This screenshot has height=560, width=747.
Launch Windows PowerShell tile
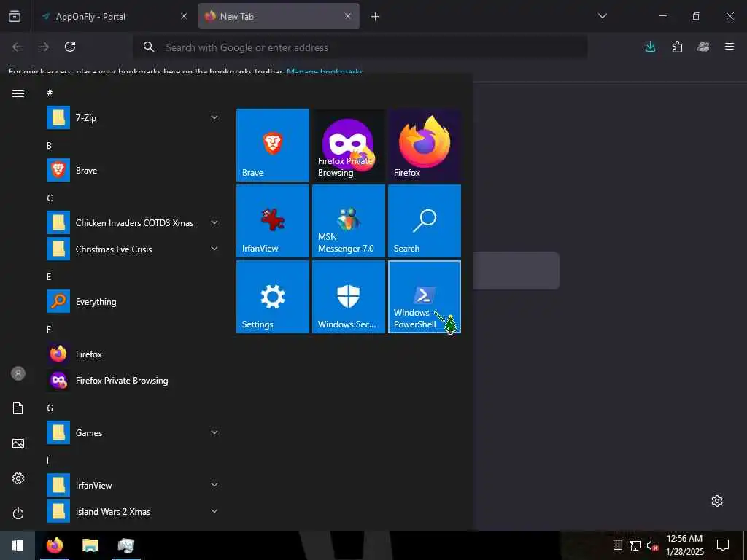tap(425, 297)
